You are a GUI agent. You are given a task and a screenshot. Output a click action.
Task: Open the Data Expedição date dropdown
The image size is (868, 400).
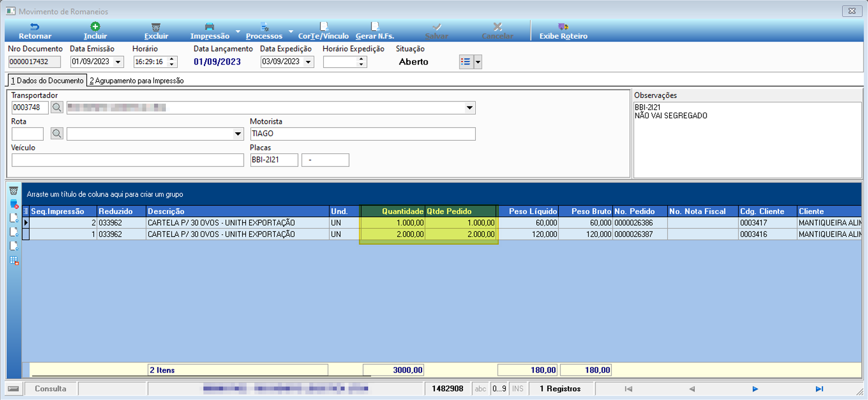pyautogui.click(x=308, y=62)
